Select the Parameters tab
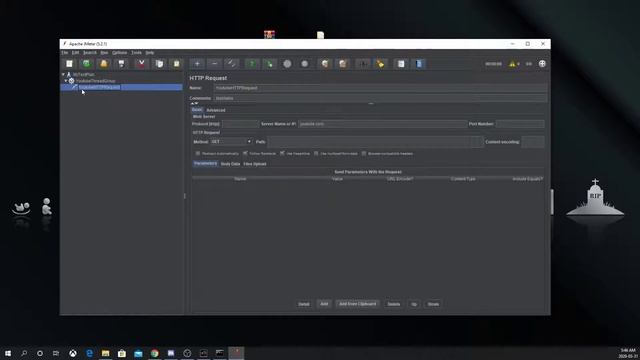 pyautogui.click(x=205, y=163)
